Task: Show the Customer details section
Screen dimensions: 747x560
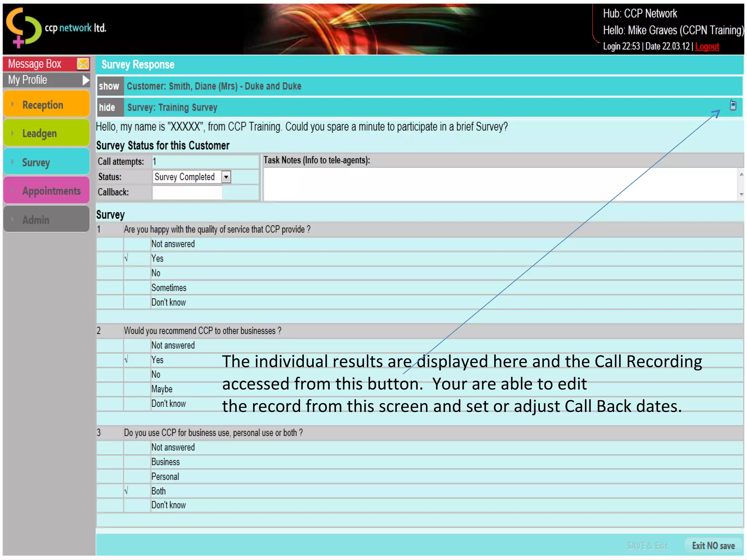Action: coord(109,86)
